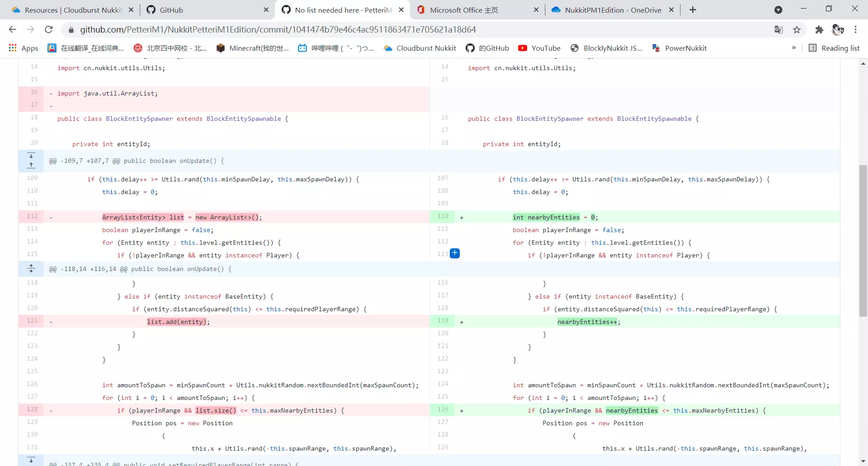The width and height of the screenshot is (868, 466).
Task: Click the vertical page scrollbar thumb
Action: (x=863, y=241)
